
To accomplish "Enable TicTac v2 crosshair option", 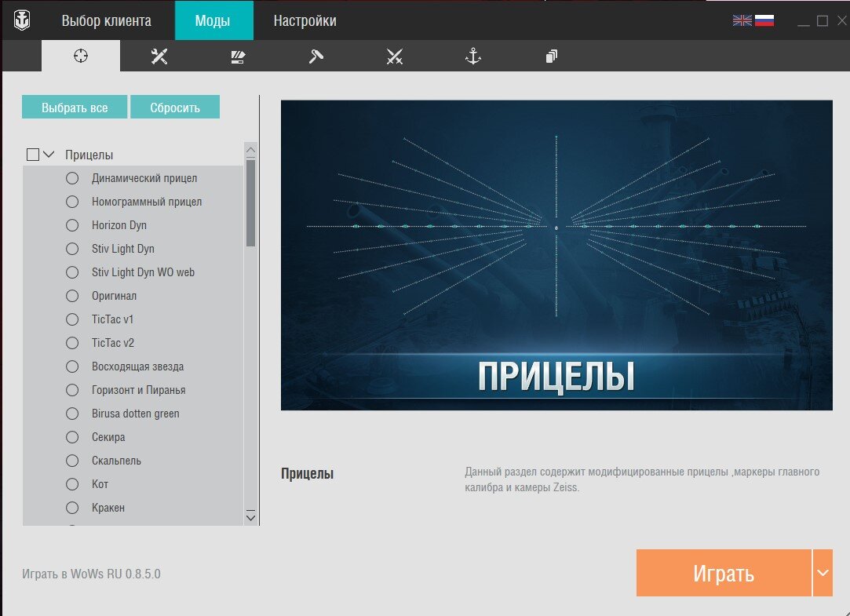I will coord(72,343).
